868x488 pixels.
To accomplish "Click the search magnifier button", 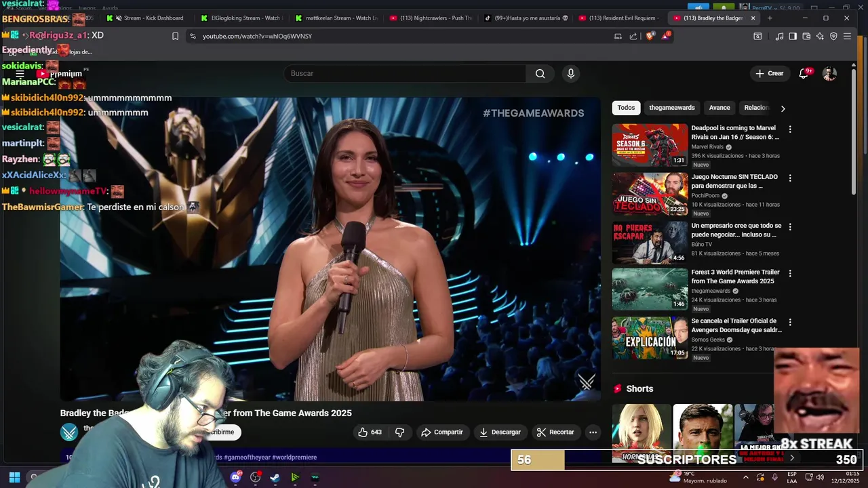I will [540, 73].
